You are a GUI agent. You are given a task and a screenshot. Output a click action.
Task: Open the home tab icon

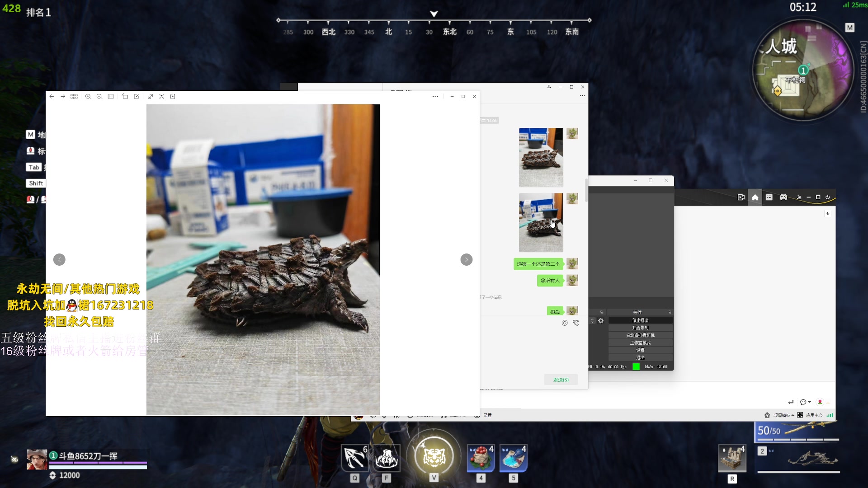(755, 197)
